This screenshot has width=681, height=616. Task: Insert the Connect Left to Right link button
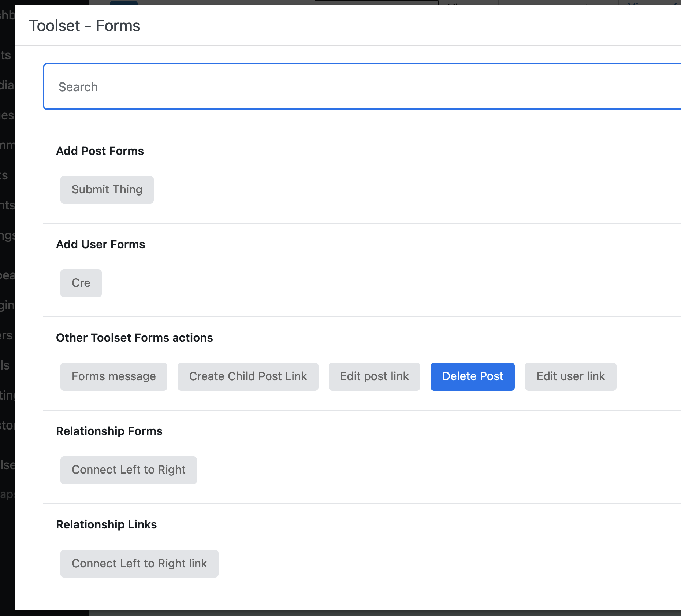pos(139,564)
